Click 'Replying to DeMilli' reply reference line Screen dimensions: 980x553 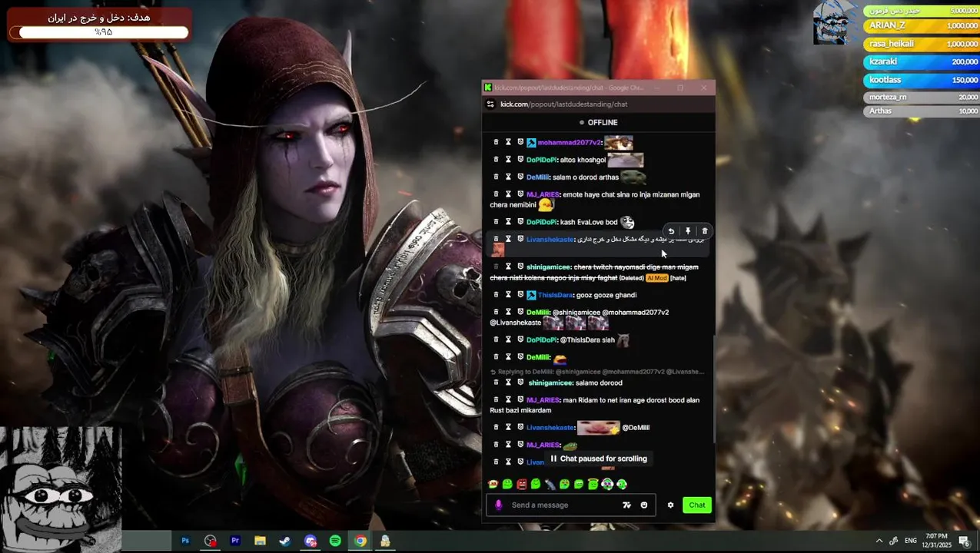(x=597, y=372)
